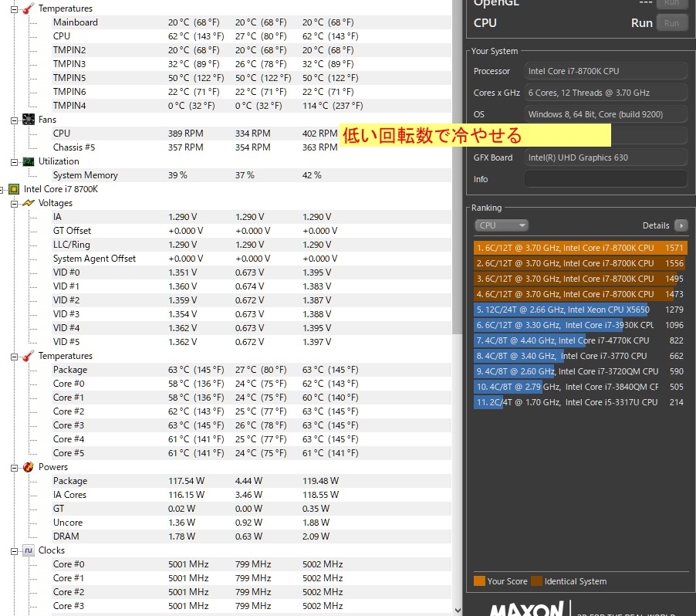The width and height of the screenshot is (696, 616).
Task: Click the 402 RPM CPU fan max value
Action: coord(319,134)
